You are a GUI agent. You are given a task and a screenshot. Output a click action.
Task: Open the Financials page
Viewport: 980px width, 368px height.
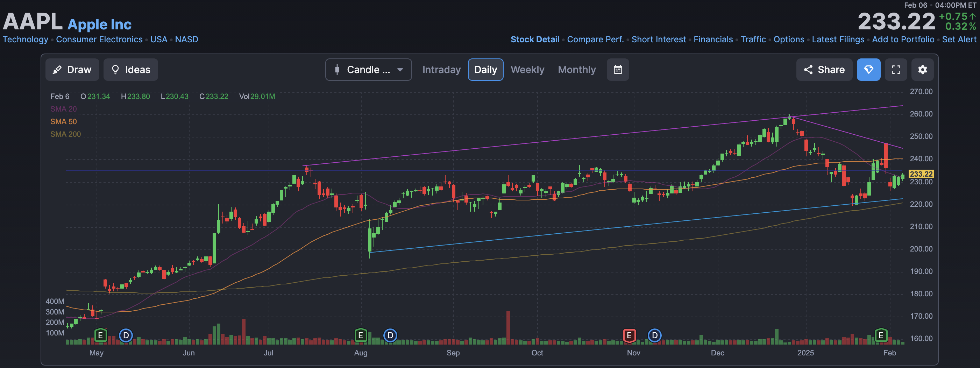(x=713, y=39)
